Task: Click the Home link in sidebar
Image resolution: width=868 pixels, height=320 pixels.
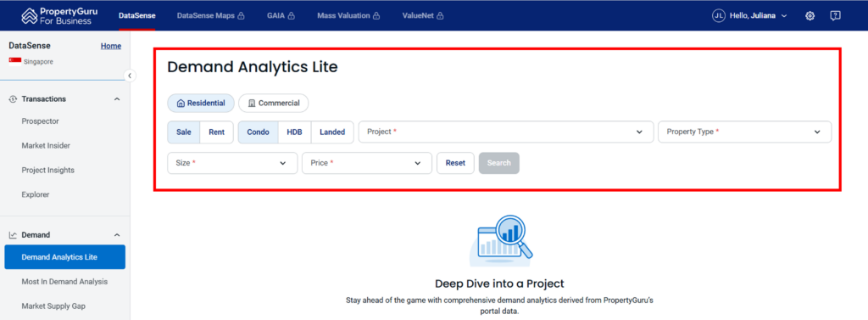Action: pyautogui.click(x=111, y=46)
